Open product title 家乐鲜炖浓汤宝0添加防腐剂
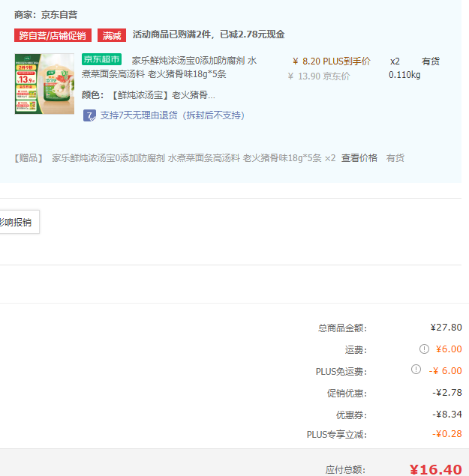 pos(169,67)
